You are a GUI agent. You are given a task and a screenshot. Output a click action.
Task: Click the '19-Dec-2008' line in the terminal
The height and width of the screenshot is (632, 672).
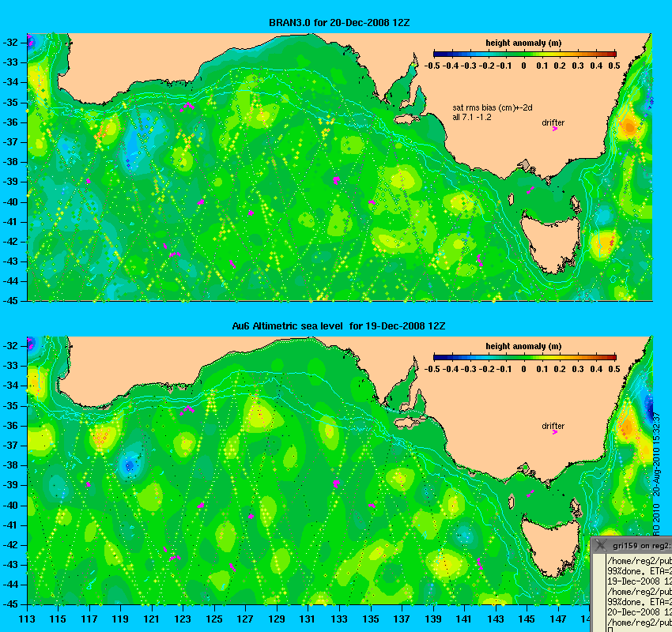pyautogui.click(x=640, y=581)
